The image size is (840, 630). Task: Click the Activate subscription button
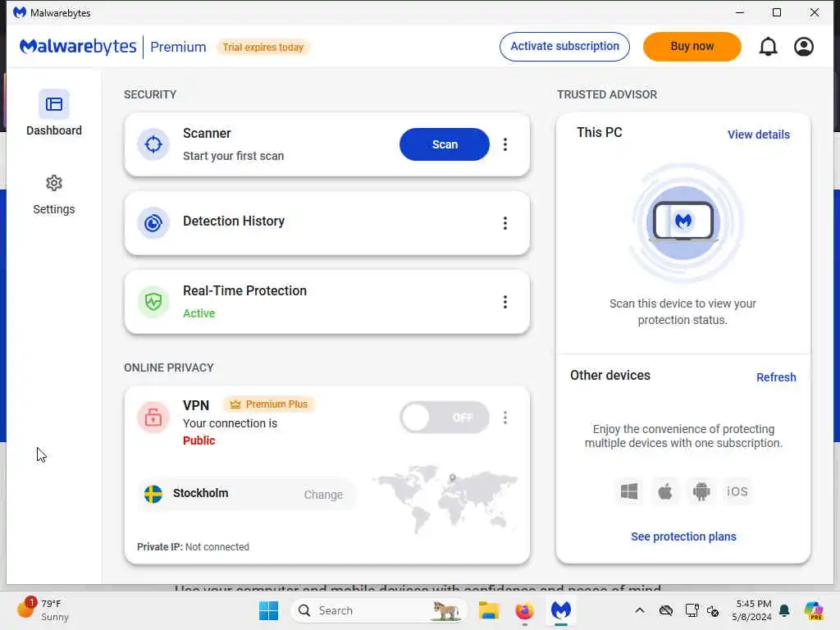(564, 47)
